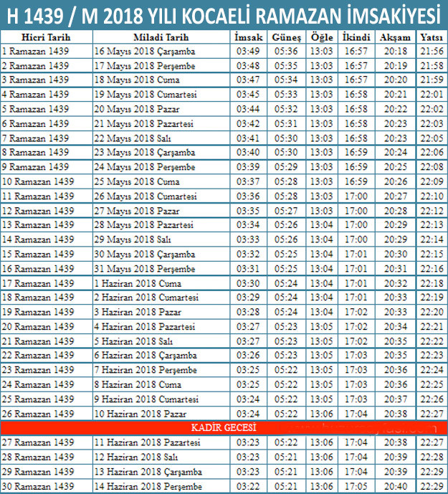Select Yatsı time 21:56 in first row
The height and width of the screenshot is (494, 448).
(x=431, y=51)
